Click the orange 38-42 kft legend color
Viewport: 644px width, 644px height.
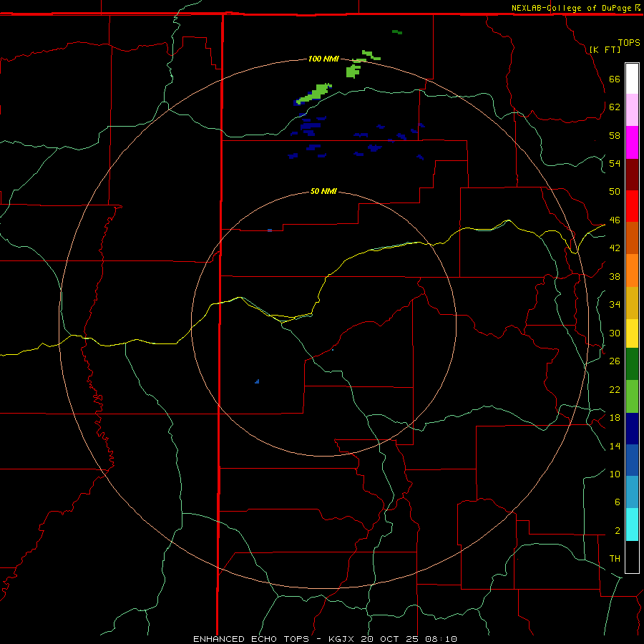tap(632, 270)
